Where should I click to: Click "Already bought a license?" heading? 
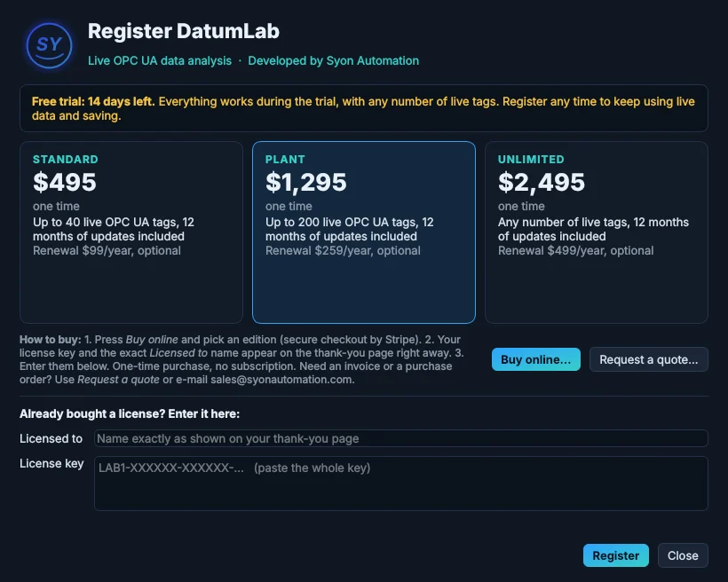[92, 413]
